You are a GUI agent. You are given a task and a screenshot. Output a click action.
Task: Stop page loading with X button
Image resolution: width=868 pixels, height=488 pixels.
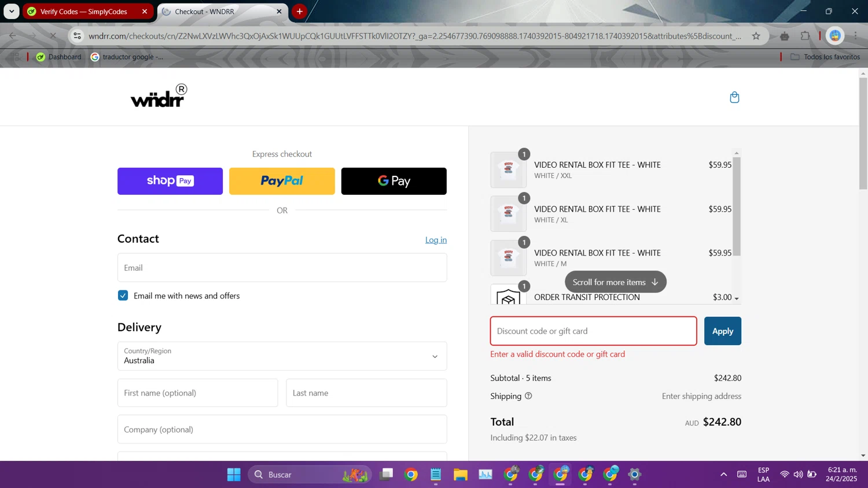point(53,36)
